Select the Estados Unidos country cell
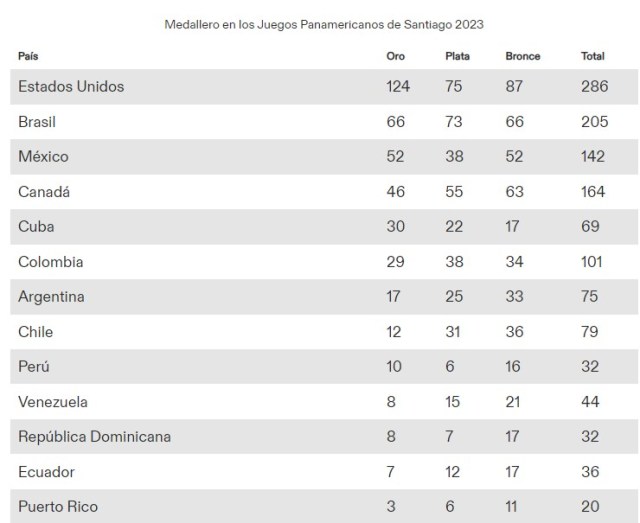 71,87
